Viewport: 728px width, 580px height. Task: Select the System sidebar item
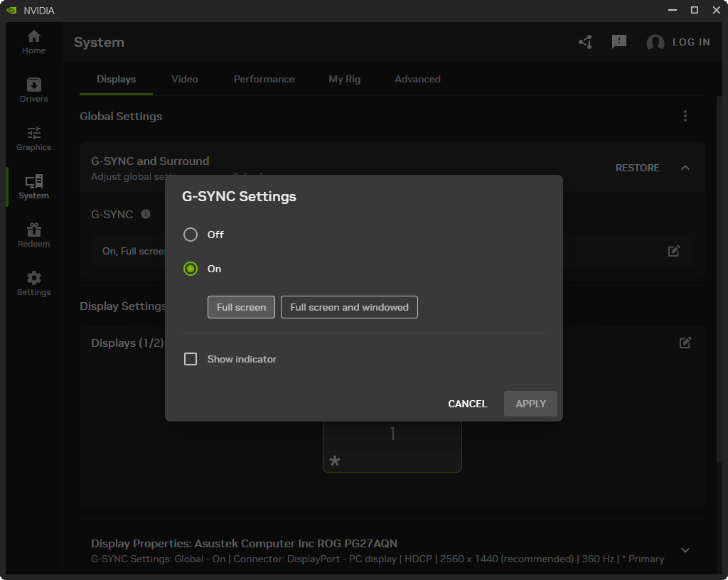[x=33, y=187]
